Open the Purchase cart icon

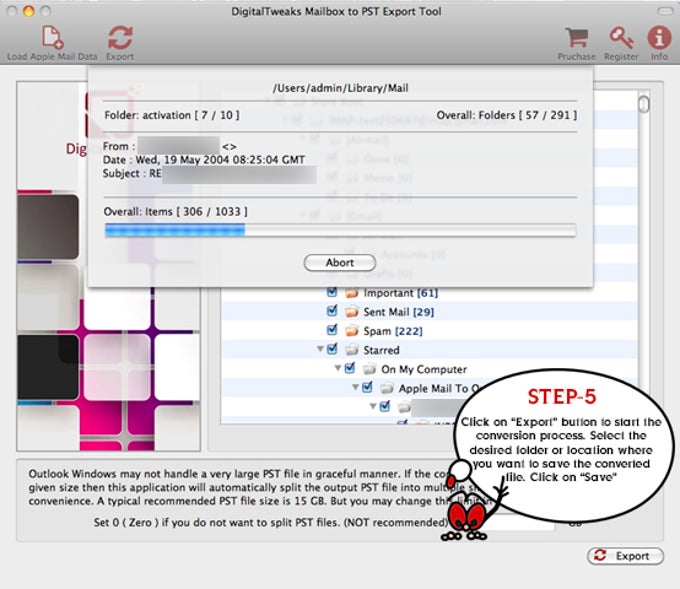pos(577,37)
